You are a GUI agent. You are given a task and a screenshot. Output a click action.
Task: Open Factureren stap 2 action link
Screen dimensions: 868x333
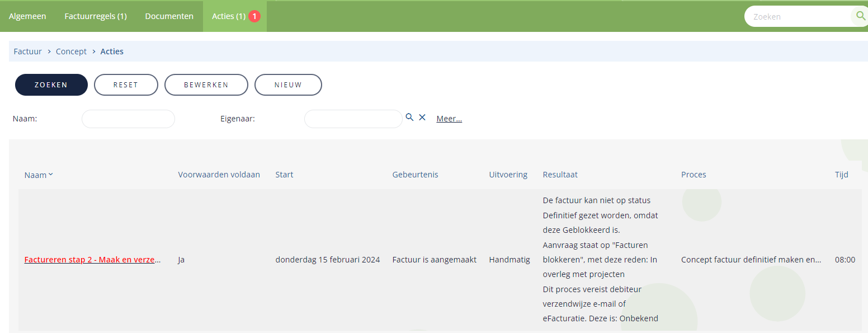click(x=93, y=260)
